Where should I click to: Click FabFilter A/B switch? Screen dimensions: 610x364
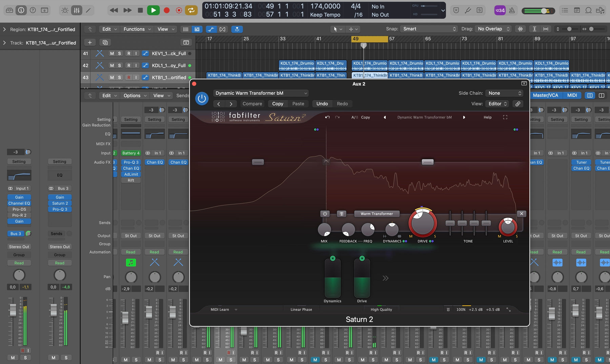click(354, 117)
